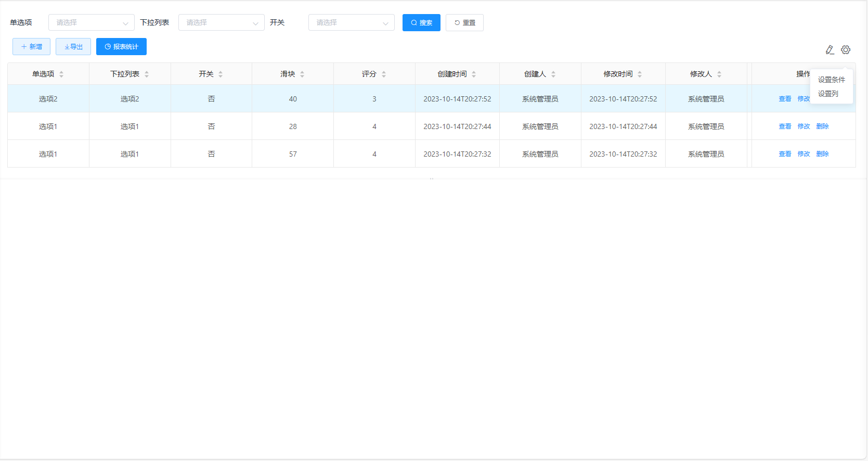This screenshot has width=868, height=461.
Task: Sort by 创建时间 column sort arrows
Action: point(474,74)
